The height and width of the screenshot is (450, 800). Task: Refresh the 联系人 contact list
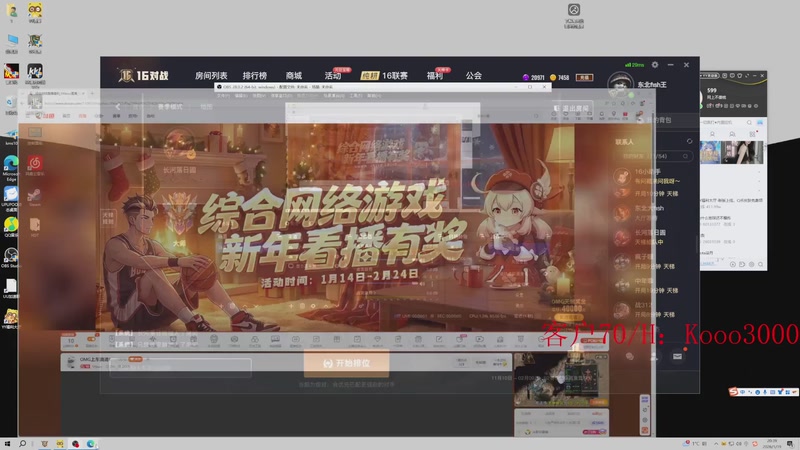point(689,141)
